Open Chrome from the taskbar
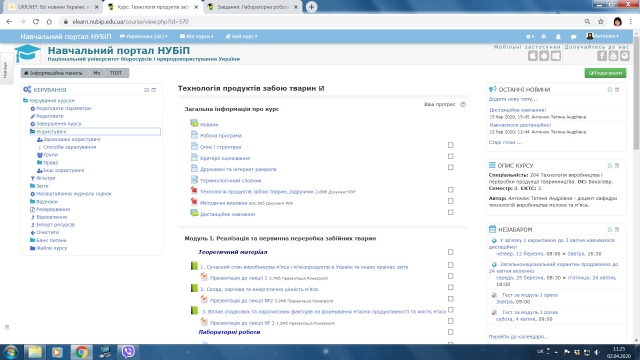 (x=81, y=352)
